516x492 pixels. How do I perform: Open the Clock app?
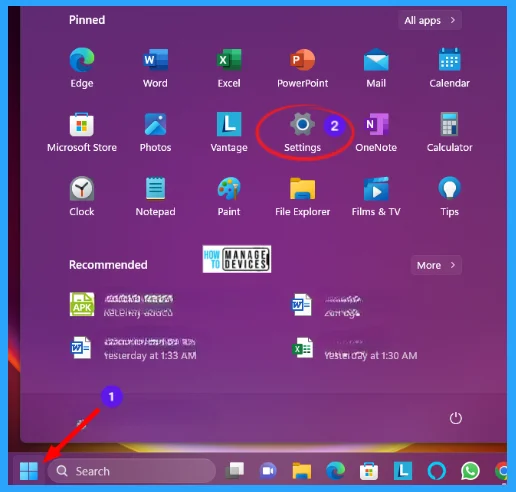point(82,196)
